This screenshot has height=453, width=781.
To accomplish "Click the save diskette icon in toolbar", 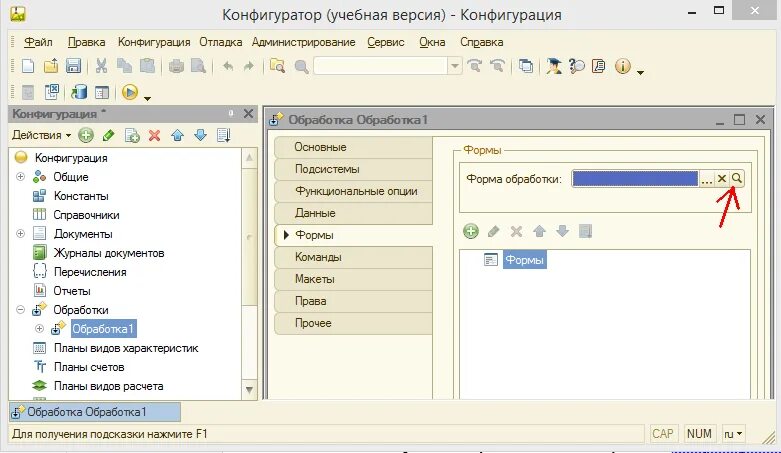I will (x=74, y=66).
